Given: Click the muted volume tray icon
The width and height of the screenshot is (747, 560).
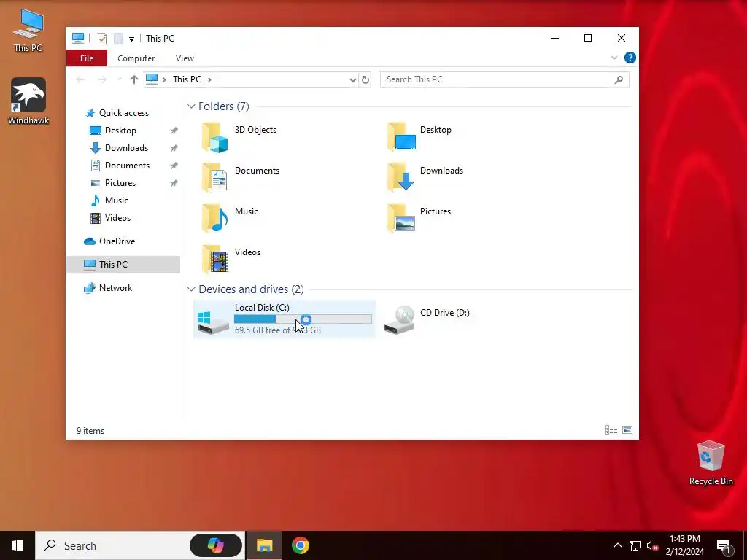Looking at the screenshot, I should coord(652,545).
